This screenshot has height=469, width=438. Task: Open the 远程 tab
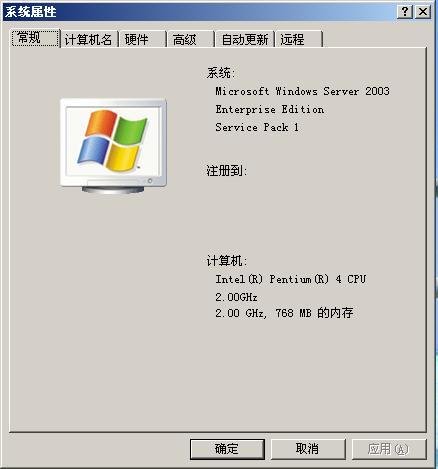click(299, 39)
